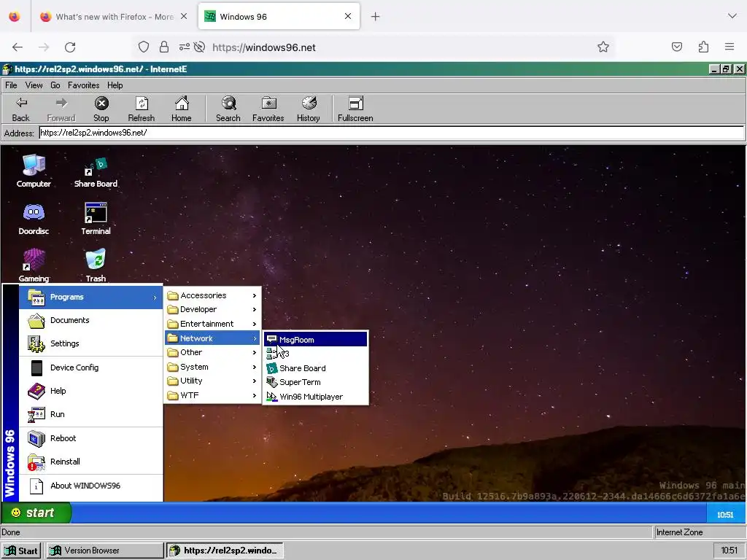Click the InternetE Back toolbar button
The height and width of the screenshot is (560, 747).
21,109
